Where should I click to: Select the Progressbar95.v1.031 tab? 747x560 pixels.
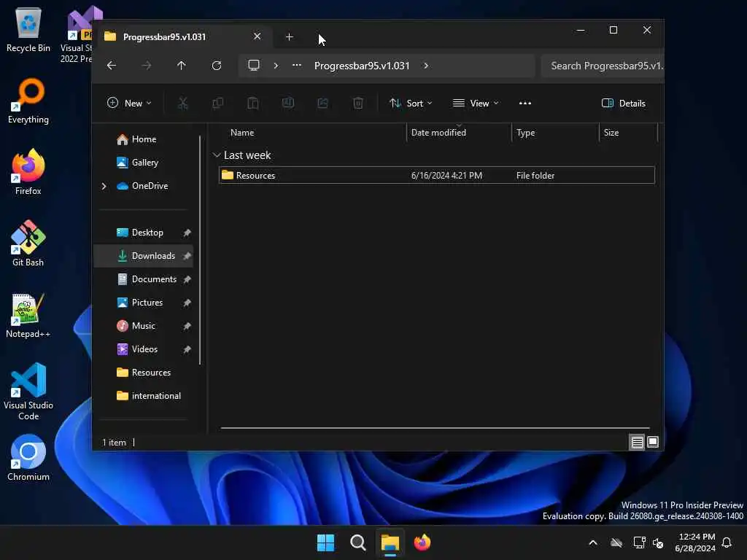(183, 36)
